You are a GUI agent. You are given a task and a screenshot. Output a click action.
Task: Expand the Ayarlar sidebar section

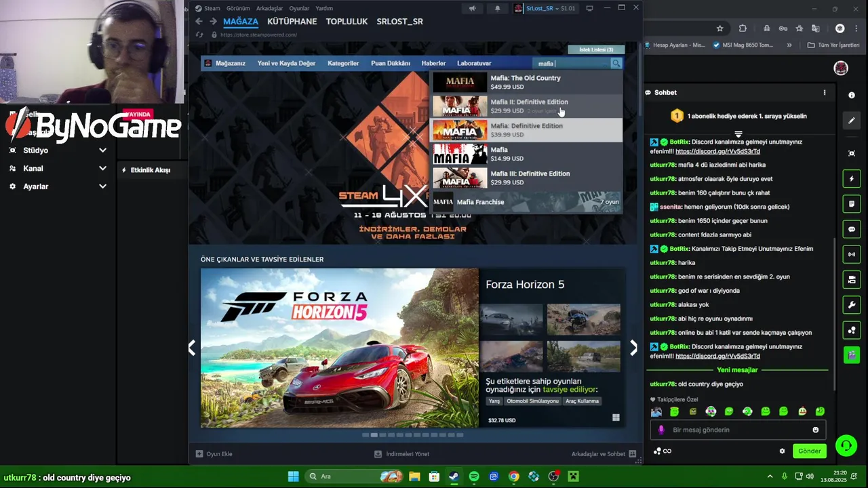pos(57,186)
